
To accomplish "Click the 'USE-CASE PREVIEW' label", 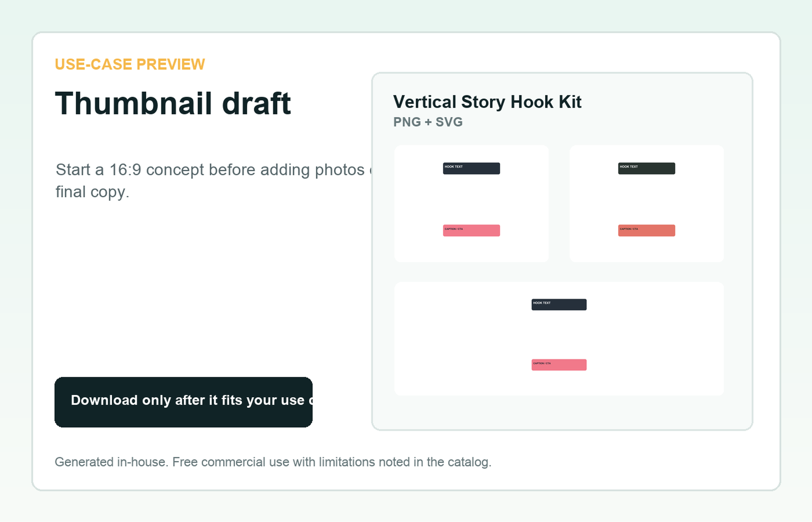I will tap(130, 64).
